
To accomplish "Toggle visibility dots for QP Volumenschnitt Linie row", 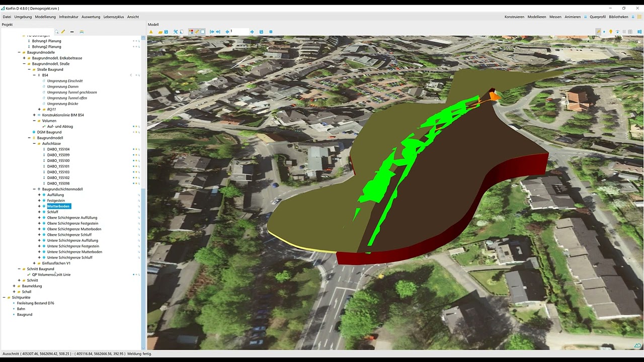I will pos(136,275).
